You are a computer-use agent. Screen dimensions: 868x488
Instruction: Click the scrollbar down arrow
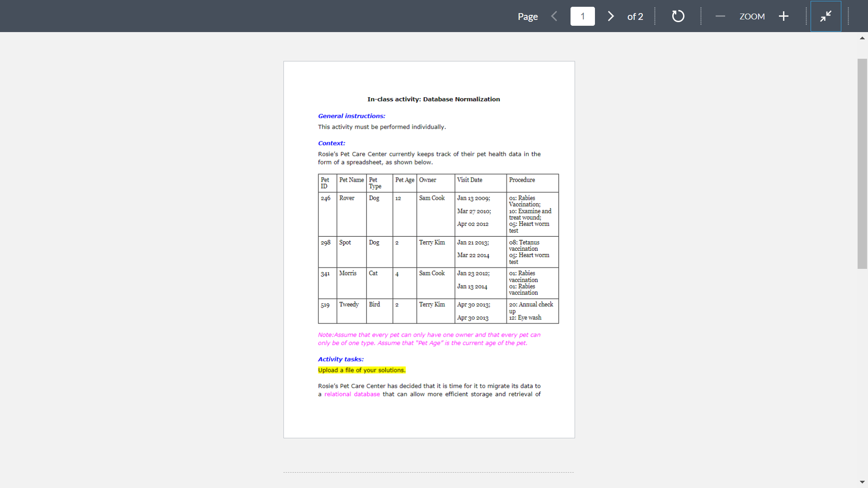(x=863, y=482)
